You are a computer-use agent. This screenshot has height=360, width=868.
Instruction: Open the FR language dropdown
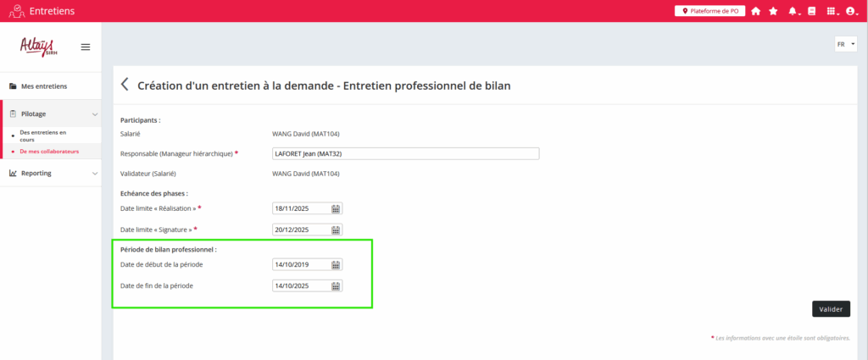[x=845, y=44]
